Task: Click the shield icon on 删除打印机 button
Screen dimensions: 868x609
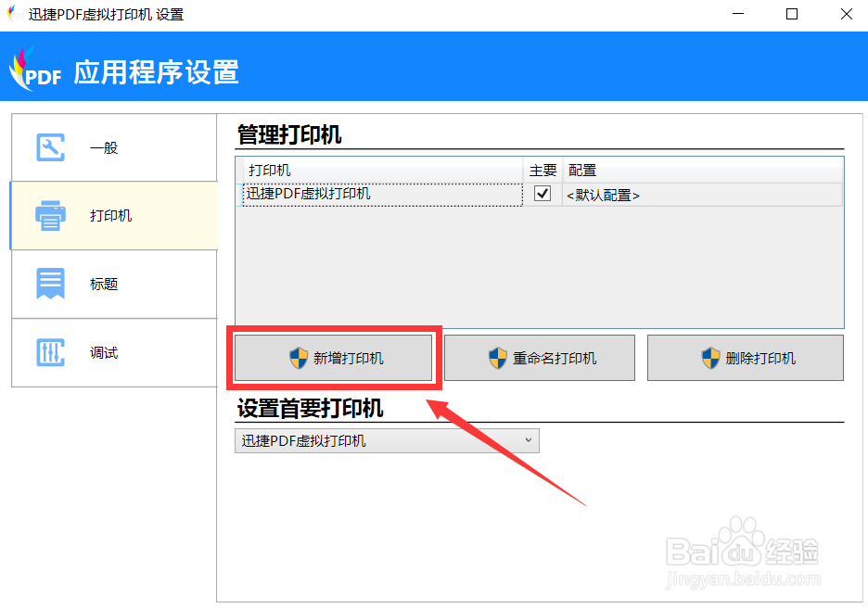Action: [710, 359]
